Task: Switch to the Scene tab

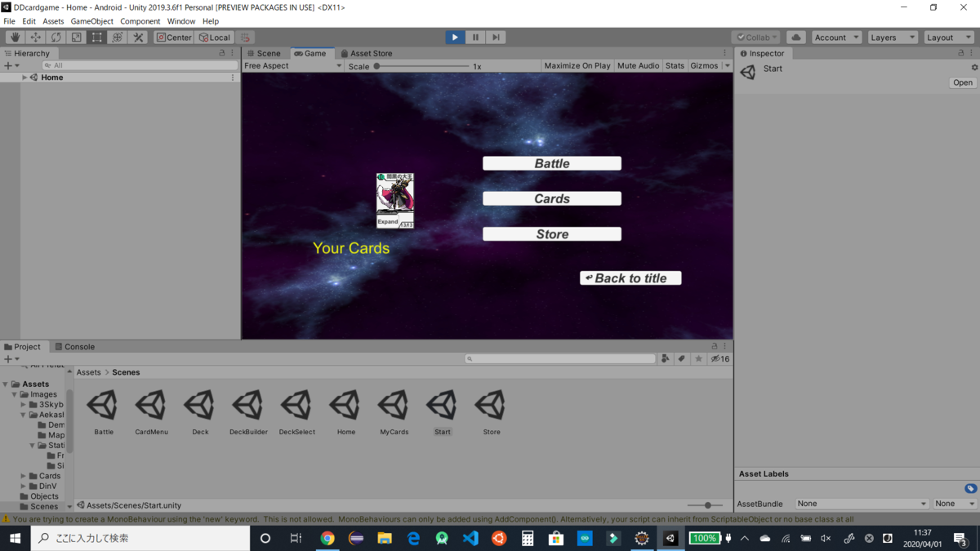Action: pos(264,53)
